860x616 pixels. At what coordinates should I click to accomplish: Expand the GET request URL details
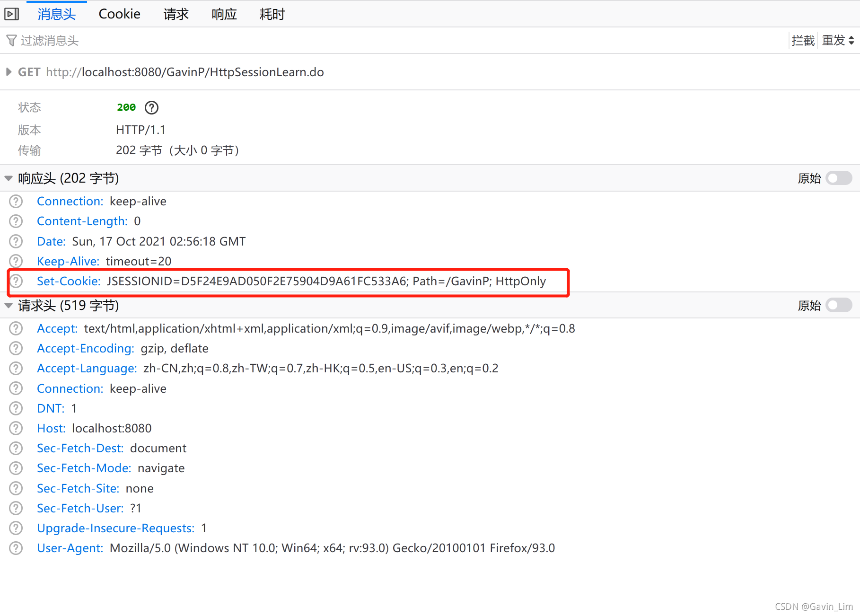tap(9, 72)
